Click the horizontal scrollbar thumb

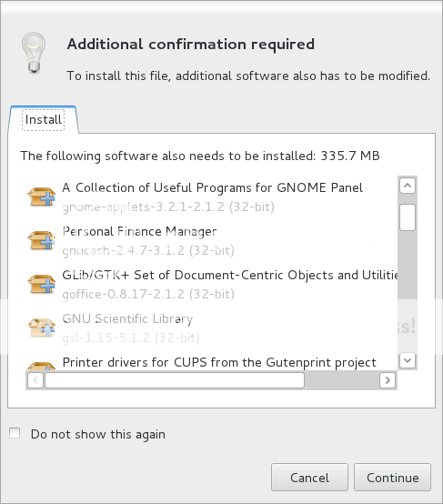(x=175, y=380)
